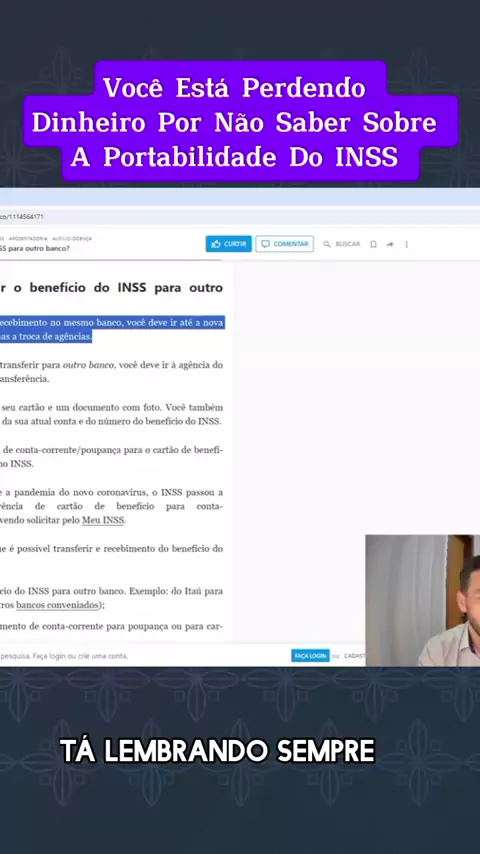Click the Cadastre link beside login
Image resolution: width=480 pixels, height=854 pixels.
click(x=354, y=656)
